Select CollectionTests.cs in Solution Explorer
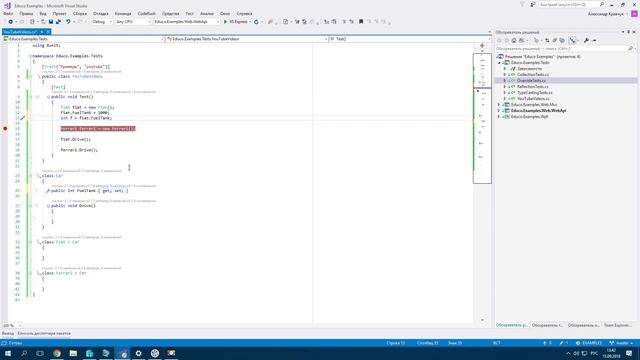This screenshot has height=360, width=640. pos(533,75)
